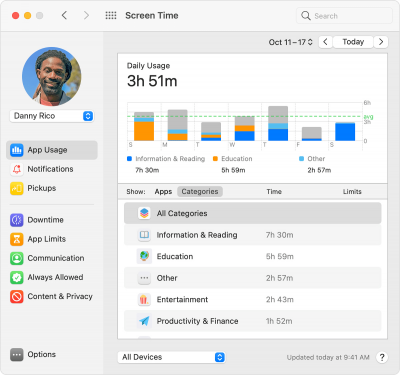400x375 pixels.
Task: Select the Categories view tab
Action: pyautogui.click(x=200, y=192)
